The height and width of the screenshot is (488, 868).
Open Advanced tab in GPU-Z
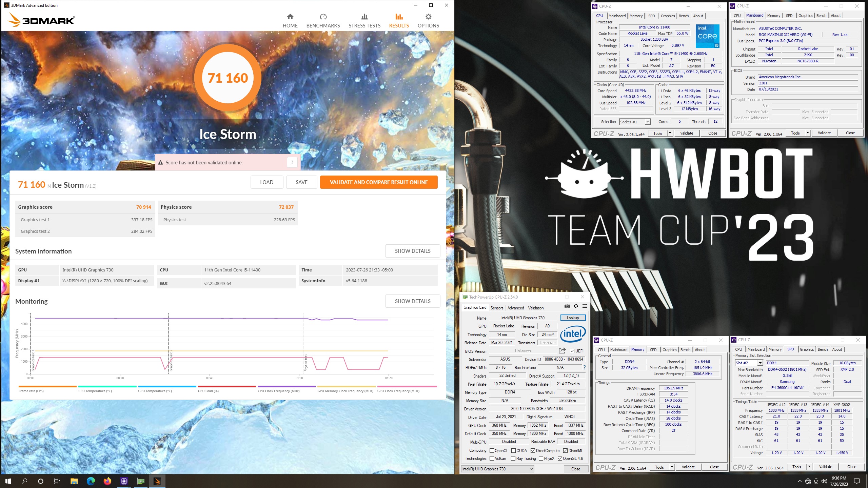click(x=515, y=308)
